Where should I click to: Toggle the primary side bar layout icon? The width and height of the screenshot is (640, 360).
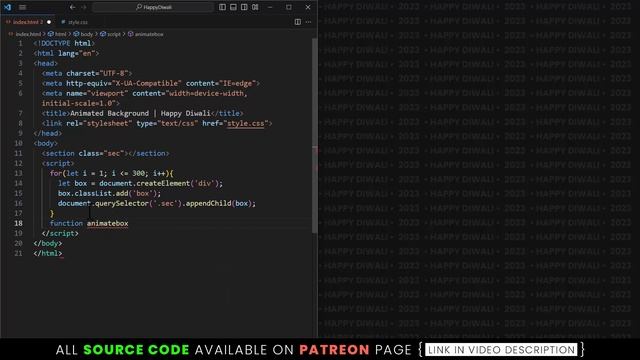tap(222, 7)
